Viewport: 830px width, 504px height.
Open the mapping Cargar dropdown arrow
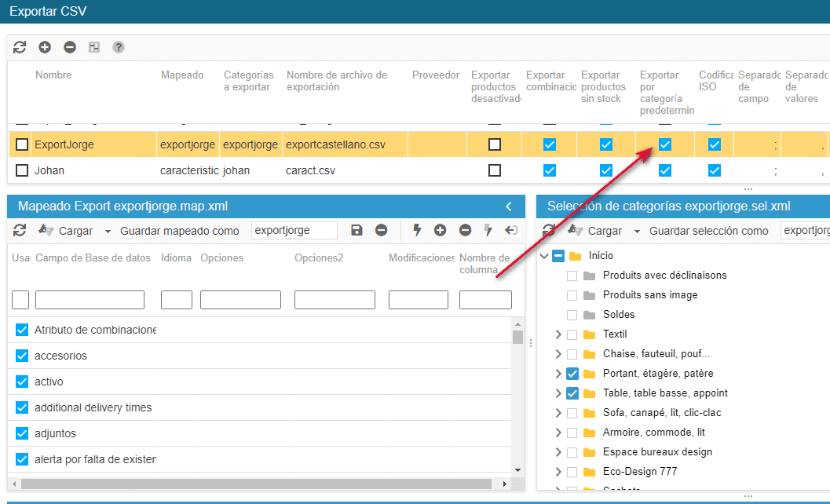[108, 232]
